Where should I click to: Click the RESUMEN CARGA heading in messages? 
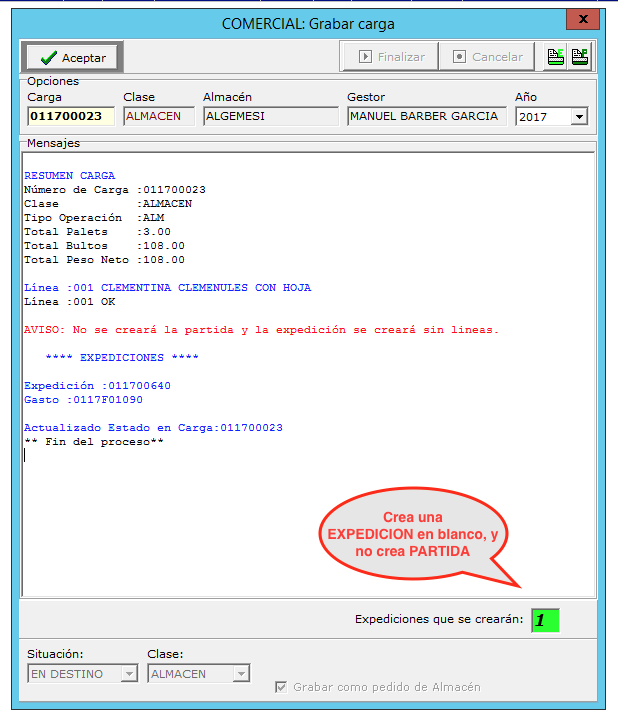pyautogui.click(x=69, y=176)
